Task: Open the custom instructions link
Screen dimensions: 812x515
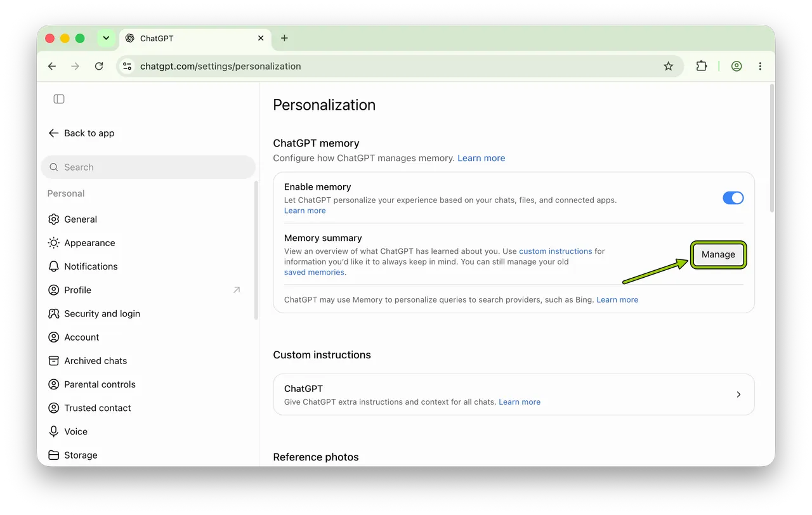Action: pos(556,251)
